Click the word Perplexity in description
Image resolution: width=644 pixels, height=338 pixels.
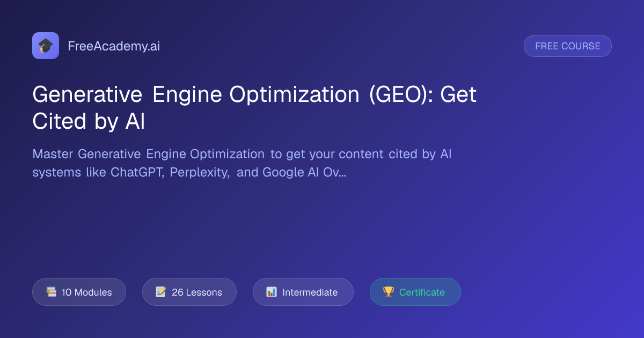200,173
